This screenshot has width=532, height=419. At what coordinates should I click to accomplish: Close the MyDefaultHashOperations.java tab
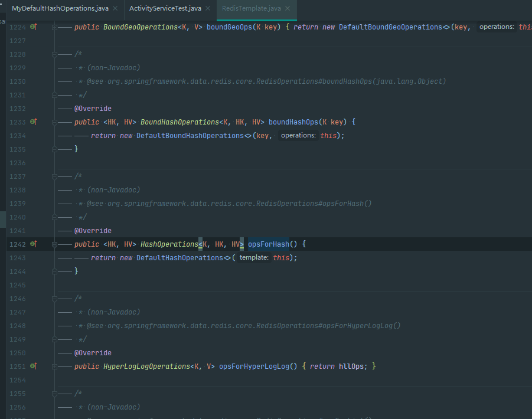[115, 8]
